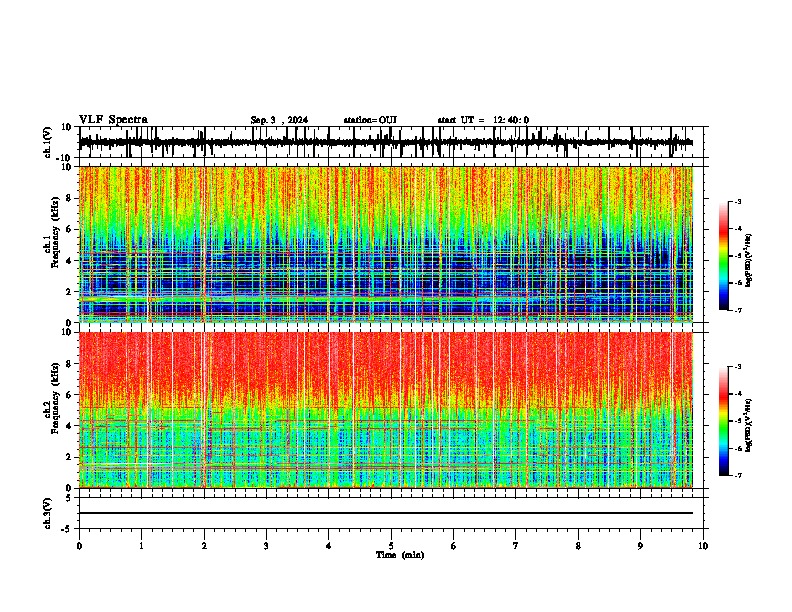Image resolution: width=792 pixels, height=612 pixels.
Task: Click the '8' kHz tick on ch.1 spectrogram axis
Action: 69,198
